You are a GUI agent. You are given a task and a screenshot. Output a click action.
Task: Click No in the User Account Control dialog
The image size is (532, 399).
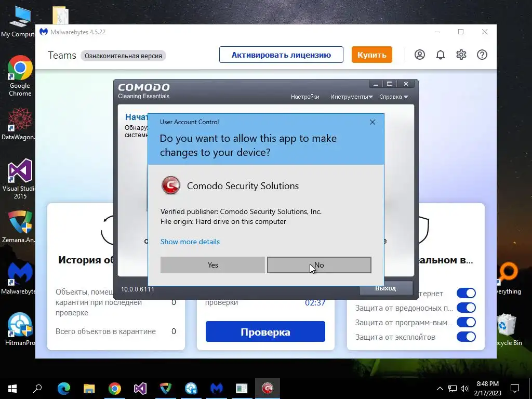319,265
